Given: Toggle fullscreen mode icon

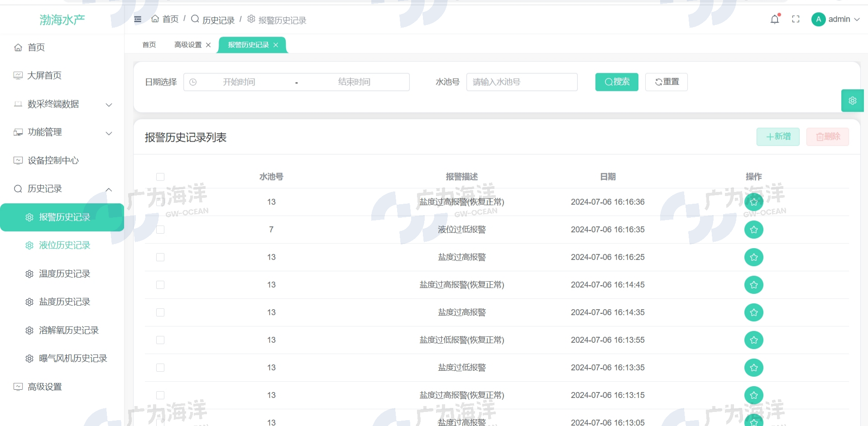Looking at the screenshot, I should pyautogui.click(x=796, y=19).
